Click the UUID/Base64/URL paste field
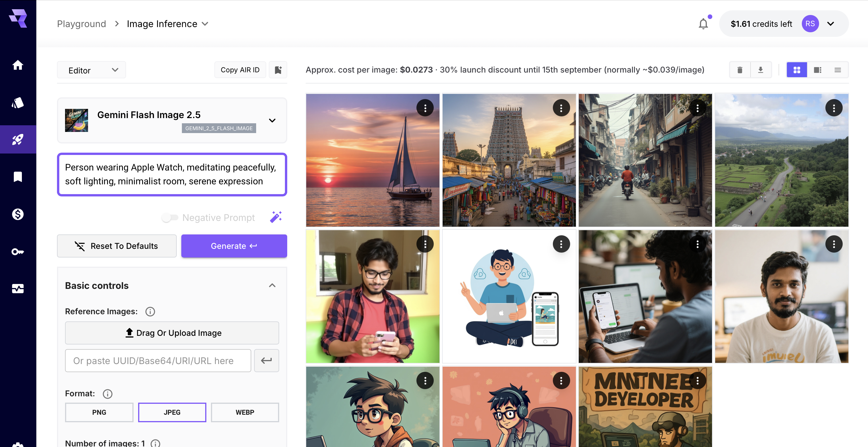868x447 pixels. pyautogui.click(x=158, y=360)
